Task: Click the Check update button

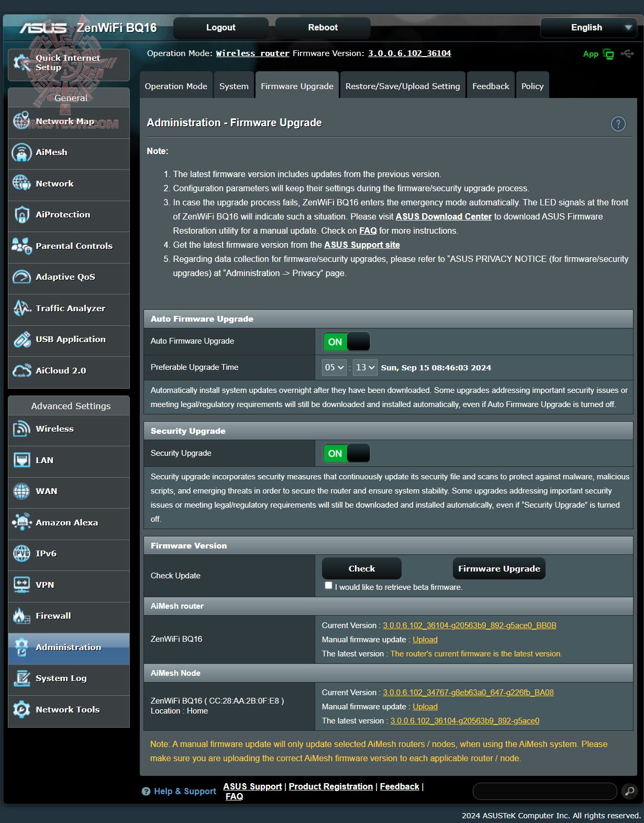Action: coord(362,568)
